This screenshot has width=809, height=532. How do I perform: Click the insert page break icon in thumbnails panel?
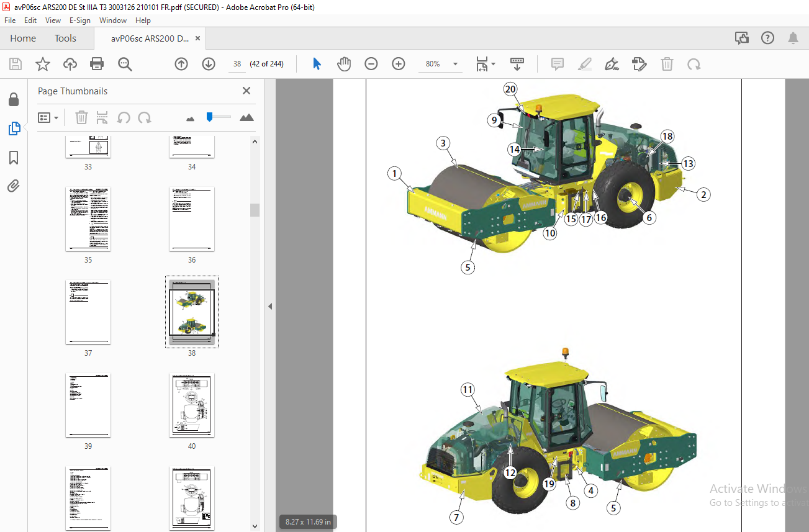click(102, 117)
